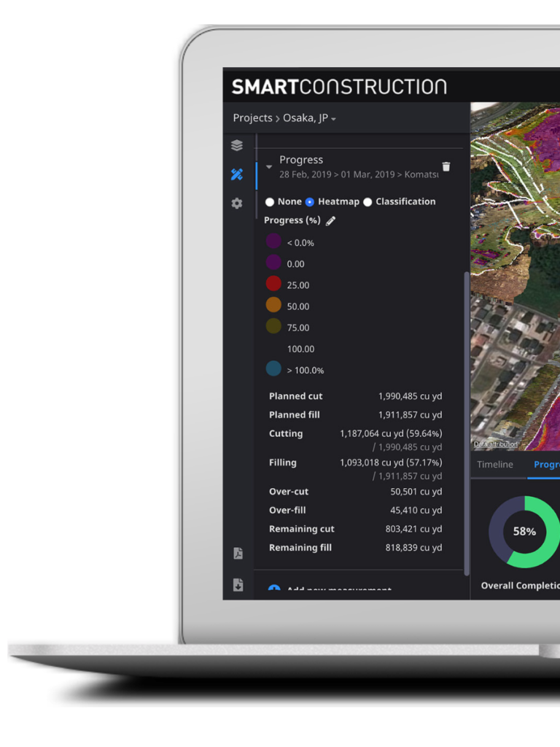Click the 25.00 red color swatch

tap(273, 283)
